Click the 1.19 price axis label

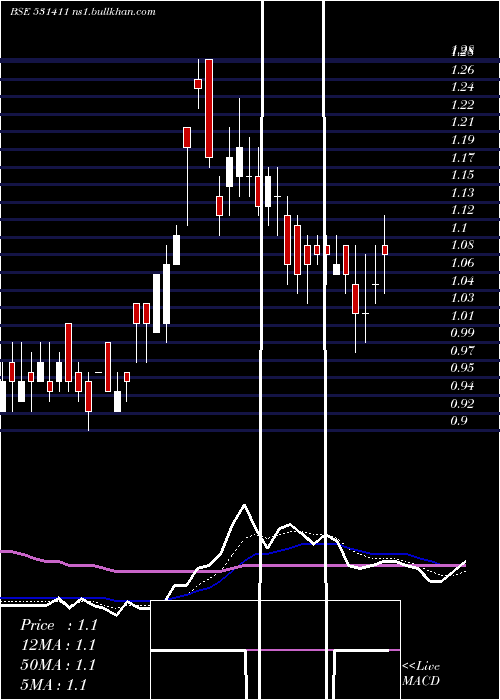click(462, 140)
